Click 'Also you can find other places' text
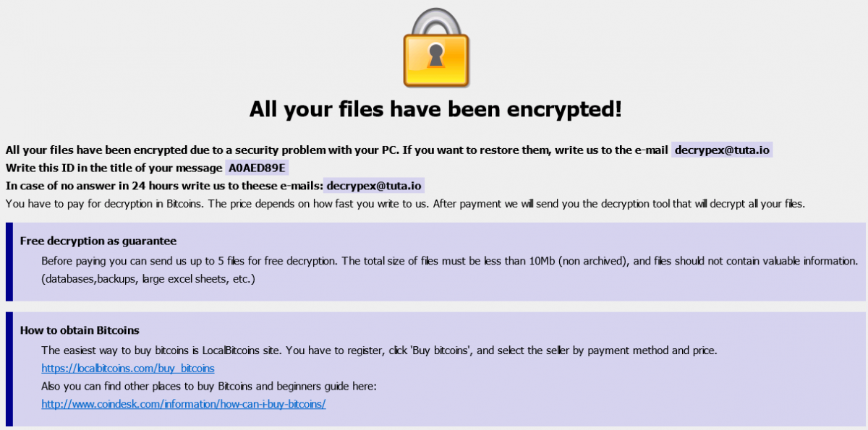Image resolution: width=868 pixels, height=430 pixels. 209,386
